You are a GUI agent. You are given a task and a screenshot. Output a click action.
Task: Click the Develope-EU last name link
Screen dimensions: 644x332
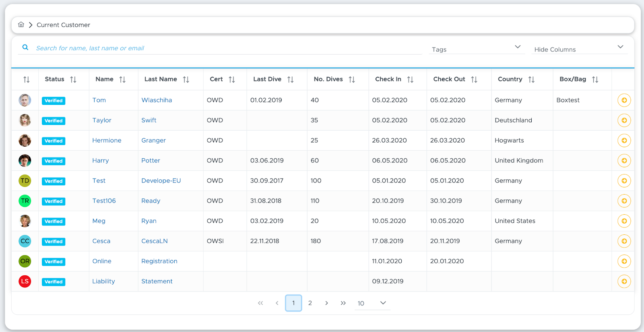[161, 180]
